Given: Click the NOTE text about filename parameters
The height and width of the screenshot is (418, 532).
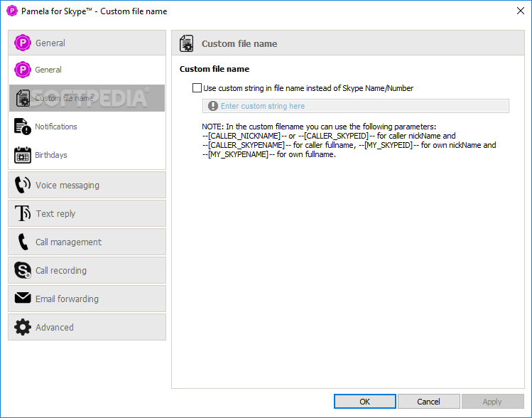Looking at the screenshot, I should 349,141.
